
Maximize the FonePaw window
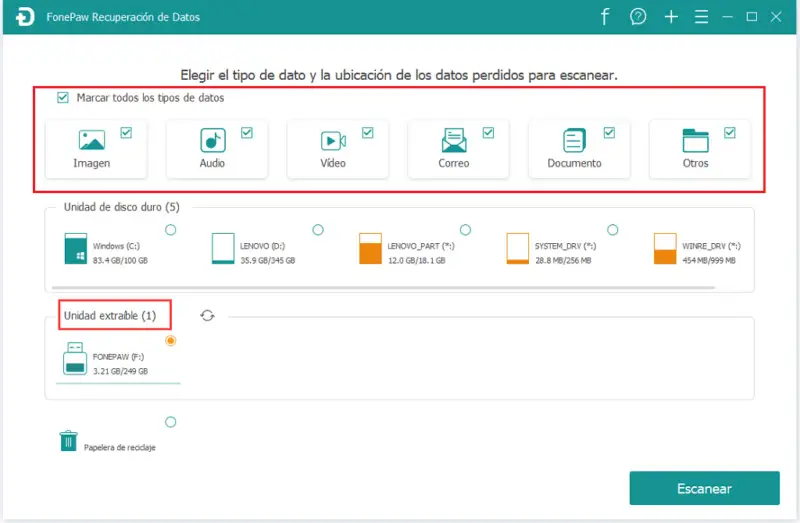[752, 17]
